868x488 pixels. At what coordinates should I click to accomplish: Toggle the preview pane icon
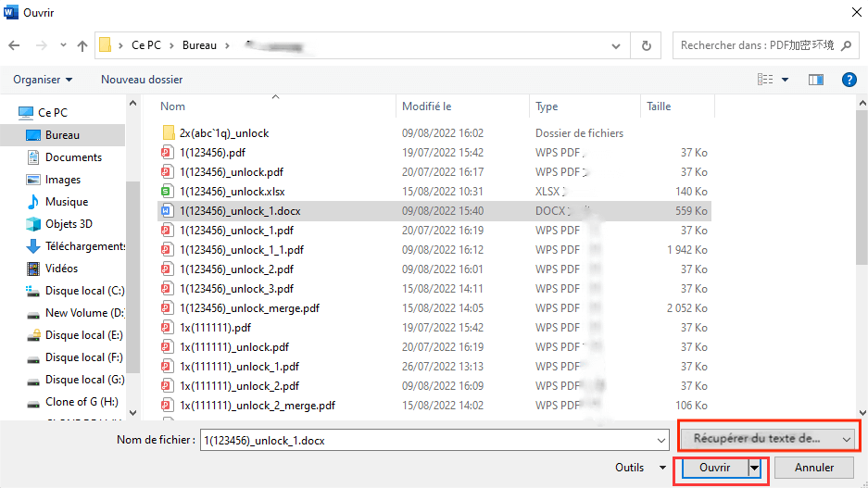coord(816,80)
